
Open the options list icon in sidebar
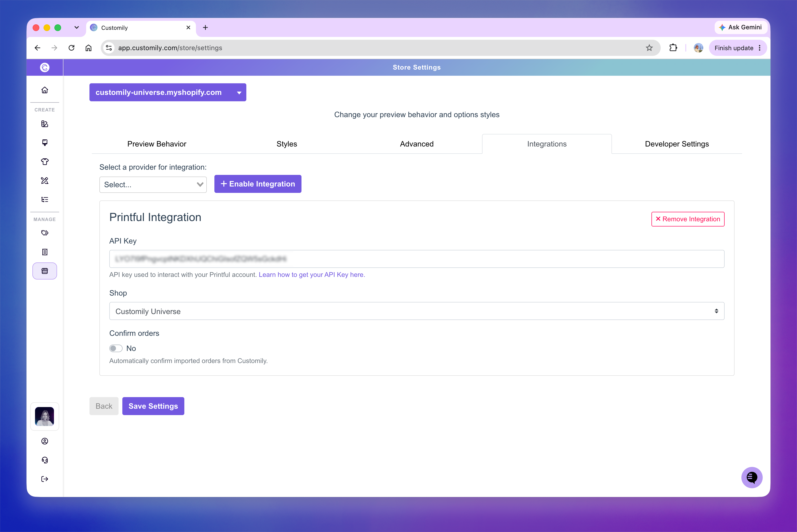point(45,199)
